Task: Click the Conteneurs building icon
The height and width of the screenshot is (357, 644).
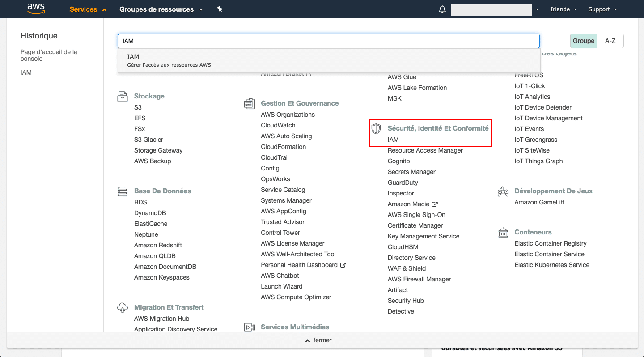Action: point(503,232)
